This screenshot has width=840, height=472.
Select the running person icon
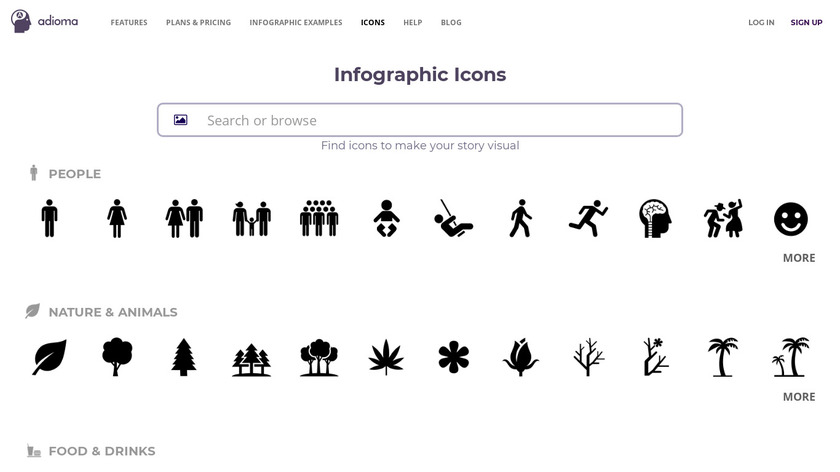tap(588, 218)
